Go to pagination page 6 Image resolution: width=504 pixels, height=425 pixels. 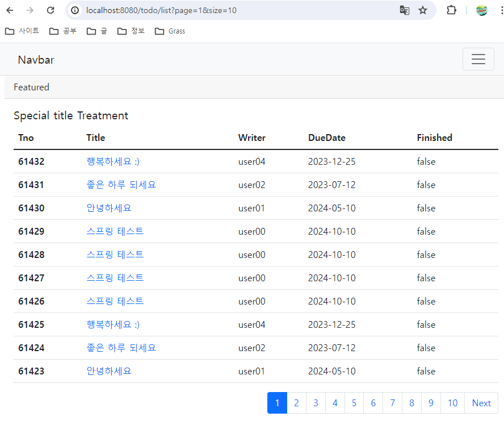click(x=373, y=403)
